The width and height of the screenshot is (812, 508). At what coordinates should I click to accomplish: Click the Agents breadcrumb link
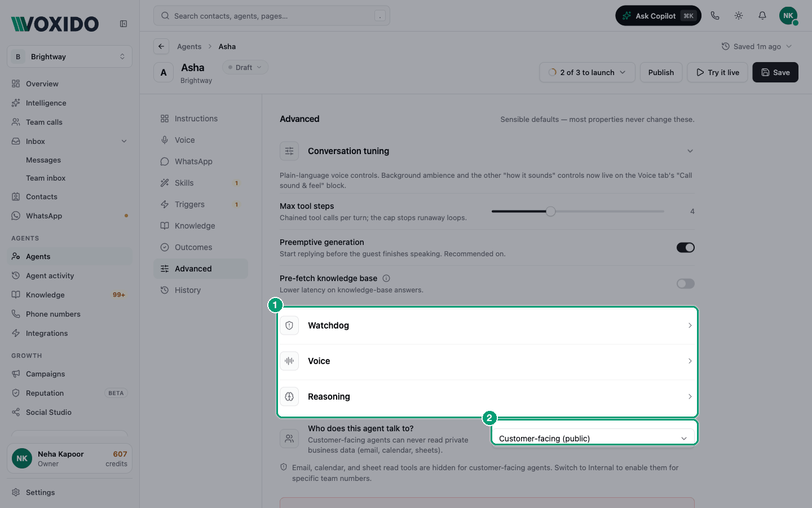(x=189, y=46)
